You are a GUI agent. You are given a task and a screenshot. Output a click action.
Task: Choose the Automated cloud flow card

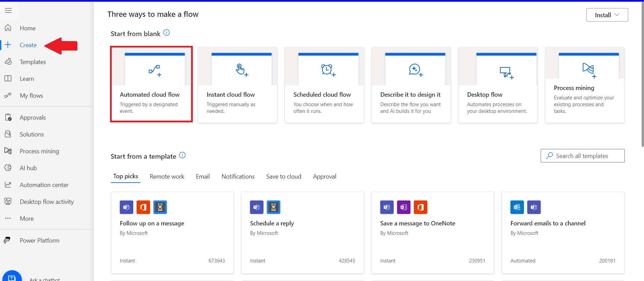click(151, 84)
